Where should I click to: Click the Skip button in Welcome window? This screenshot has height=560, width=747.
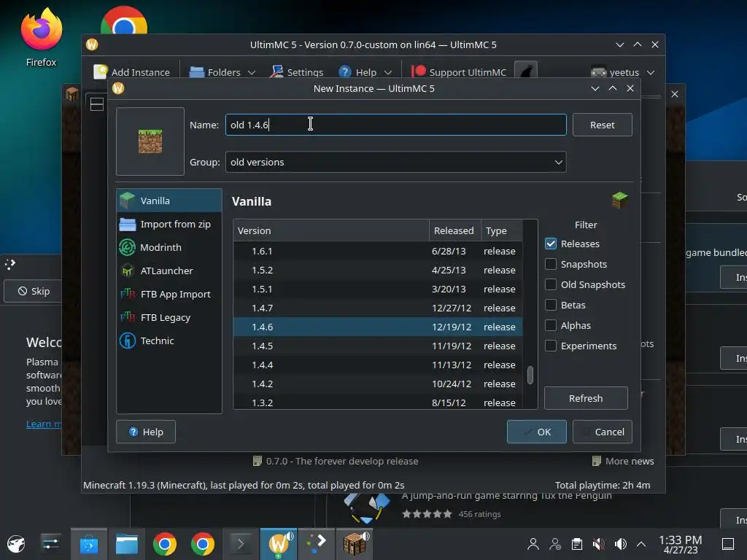tap(33, 291)
